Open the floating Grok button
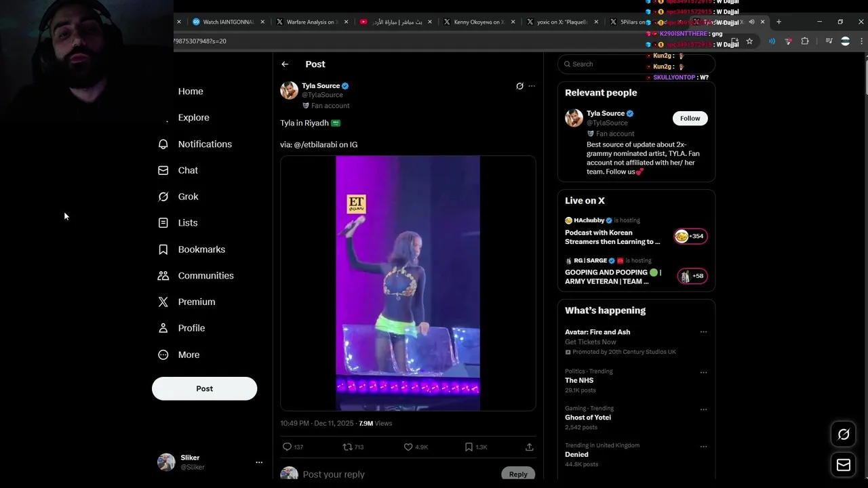 tap(844, 434)
